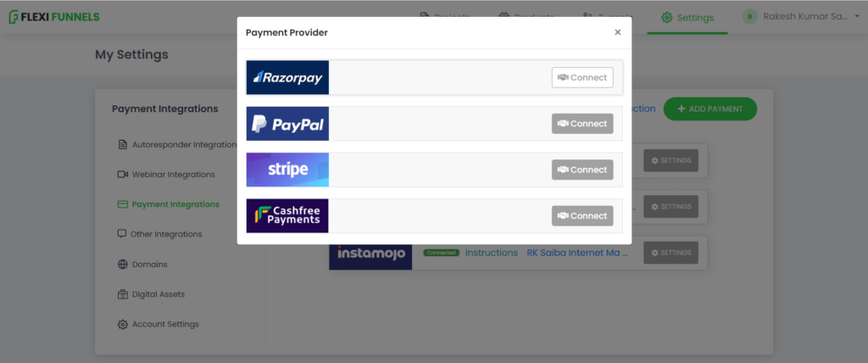Click the Autoresponder document icon
Viewport: 868px width, 363px height.
pyautogui.click(x=123, y=145)
